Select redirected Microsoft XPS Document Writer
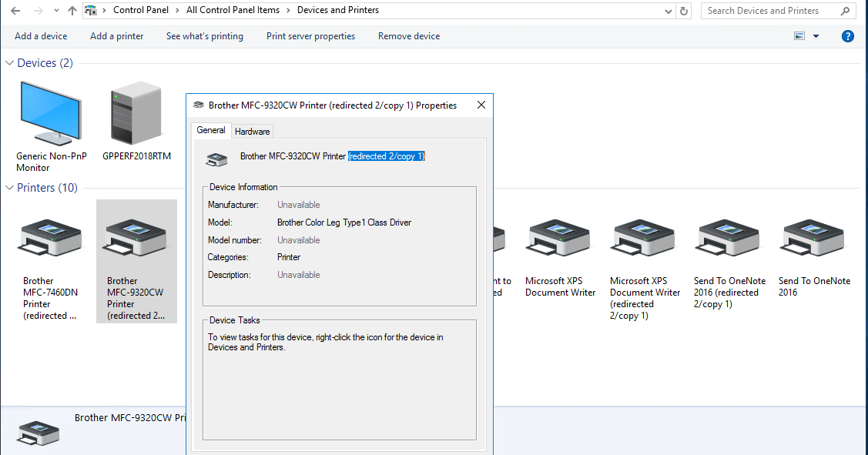The width and height of the screenshot is (868, 455). click(x=645, y=269)
